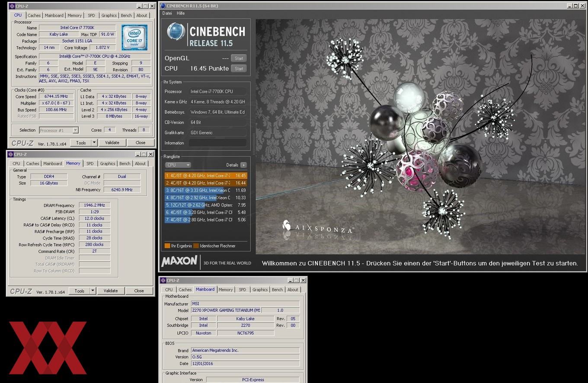Click CPU-Z title icon in top CPU window
Image resolution: width=588 pixels, height=383 pixels.
(x=11, y=6)
